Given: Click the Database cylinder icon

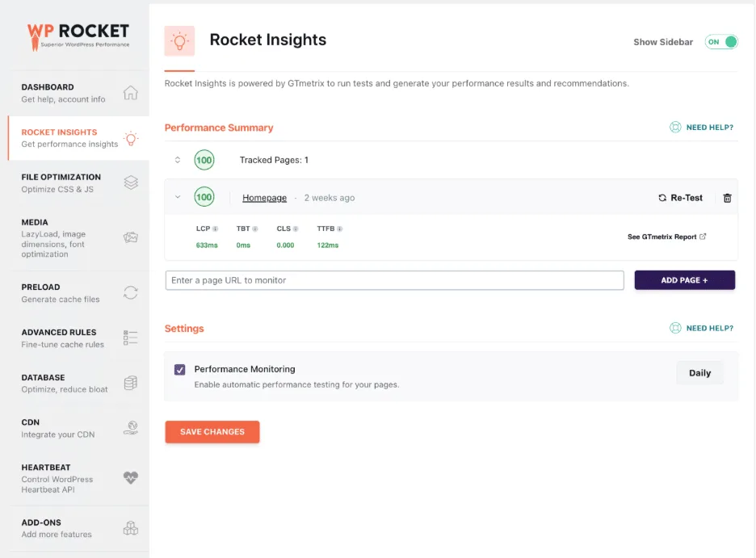Looking at the screenshot, I should click(131, 383).
